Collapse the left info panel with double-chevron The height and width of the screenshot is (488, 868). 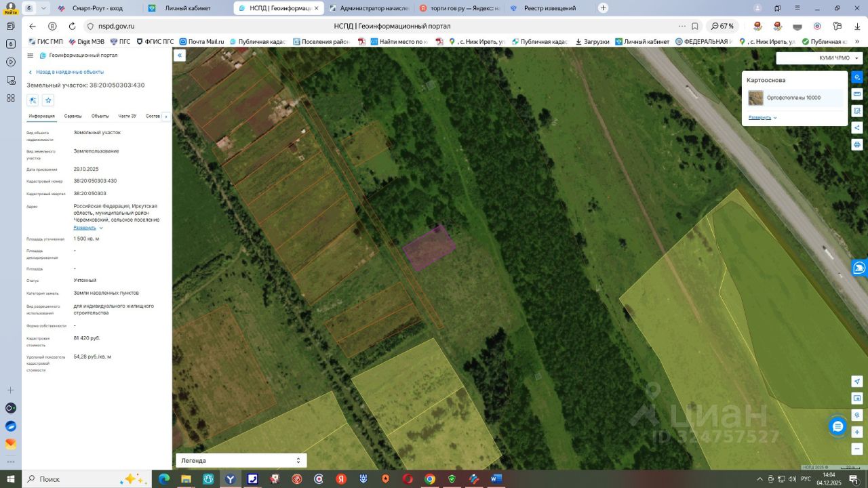180,56
